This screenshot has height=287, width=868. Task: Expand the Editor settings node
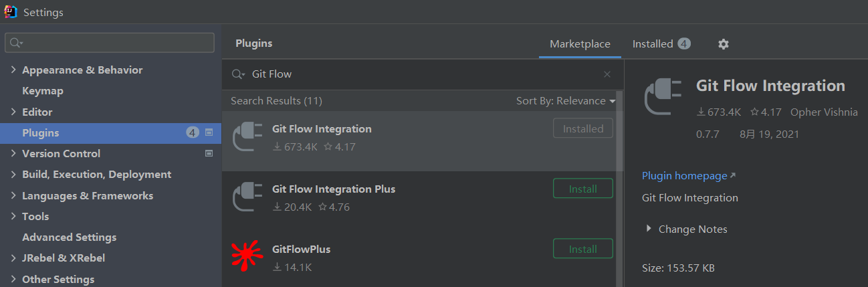coord(13,112)
